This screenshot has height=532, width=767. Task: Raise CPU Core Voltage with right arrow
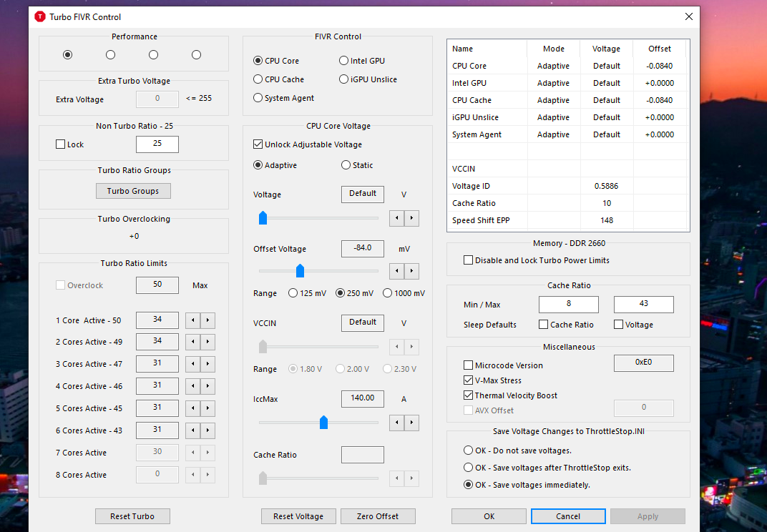pos(412,218)
